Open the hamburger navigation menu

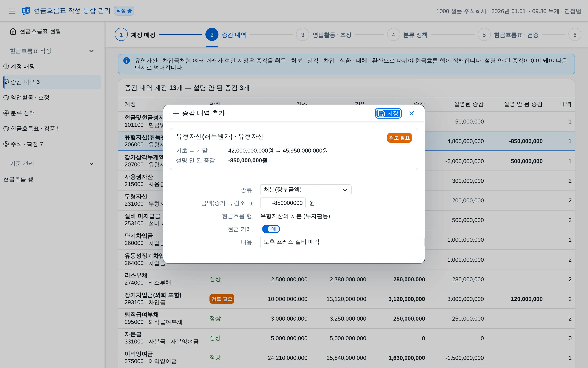[12, 11]
